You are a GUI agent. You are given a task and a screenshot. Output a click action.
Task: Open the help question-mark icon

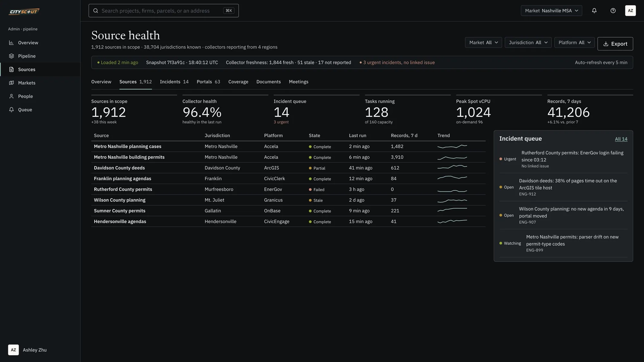(x=613, y=11)
